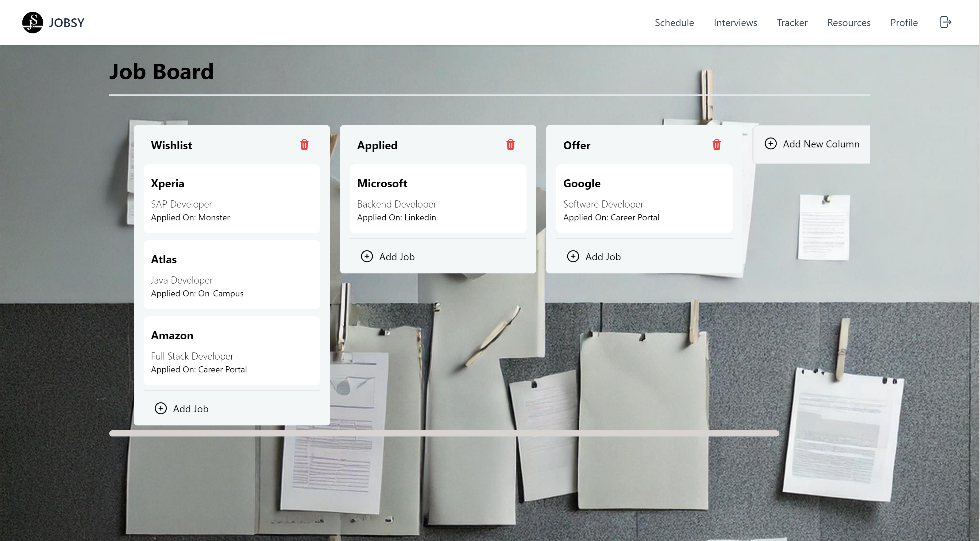This screenshot has height=541, width=980.
Task: Open the Interviews page
Action: (735, 22)
